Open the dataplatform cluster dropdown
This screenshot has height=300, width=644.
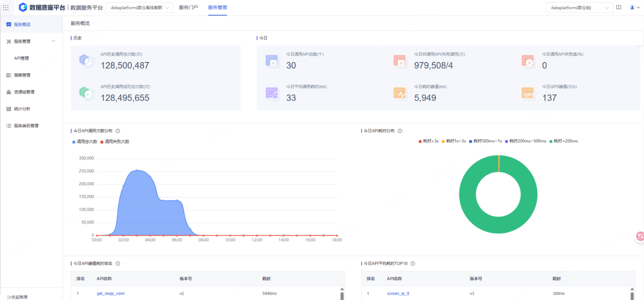tap(139, 8)
